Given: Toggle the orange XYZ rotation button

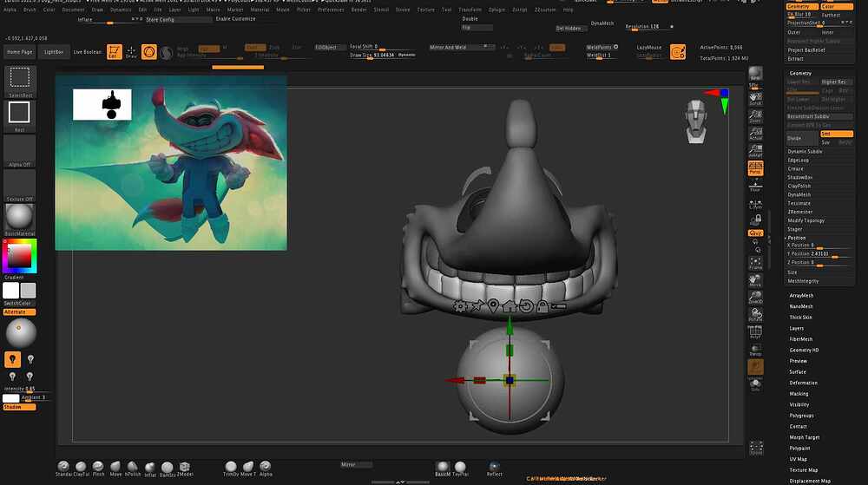Looking at the screenshot, I should pyautogui.click(x=755, y=233).
